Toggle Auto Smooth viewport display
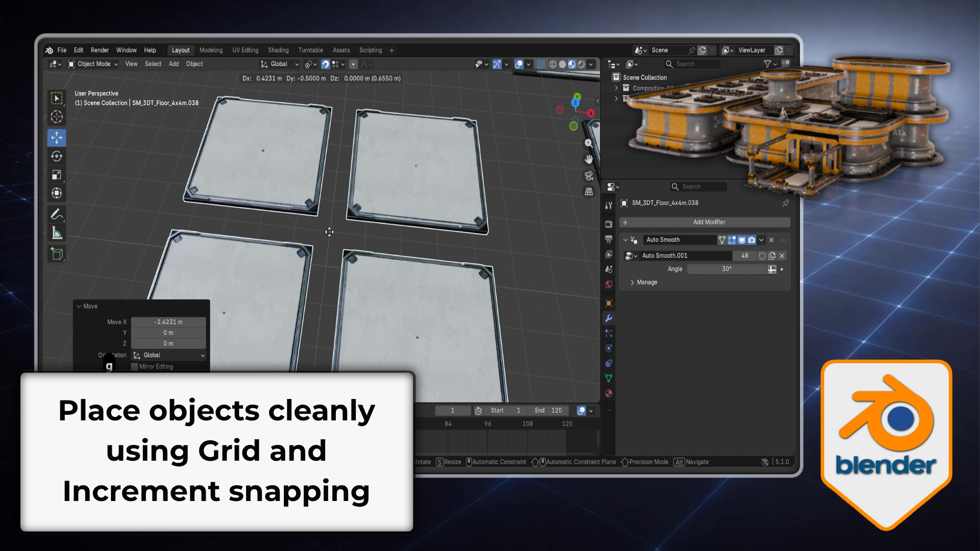The height and width of the screenshot is (551, 980). tap(742, 240)
